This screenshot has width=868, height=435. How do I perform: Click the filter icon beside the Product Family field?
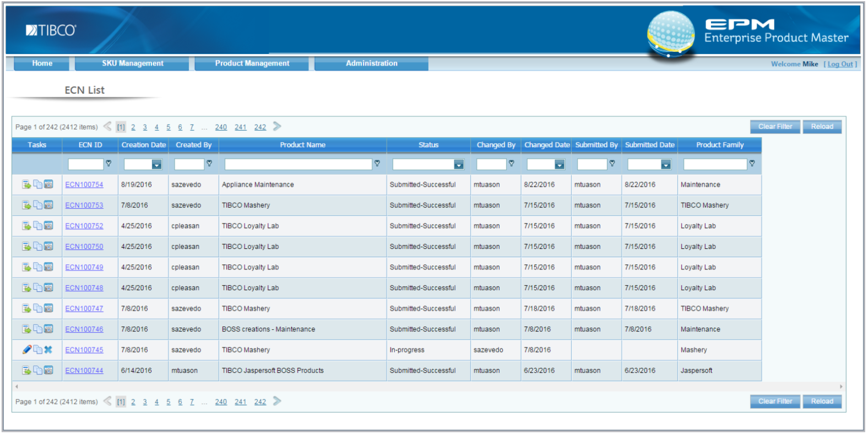point(752,164)
